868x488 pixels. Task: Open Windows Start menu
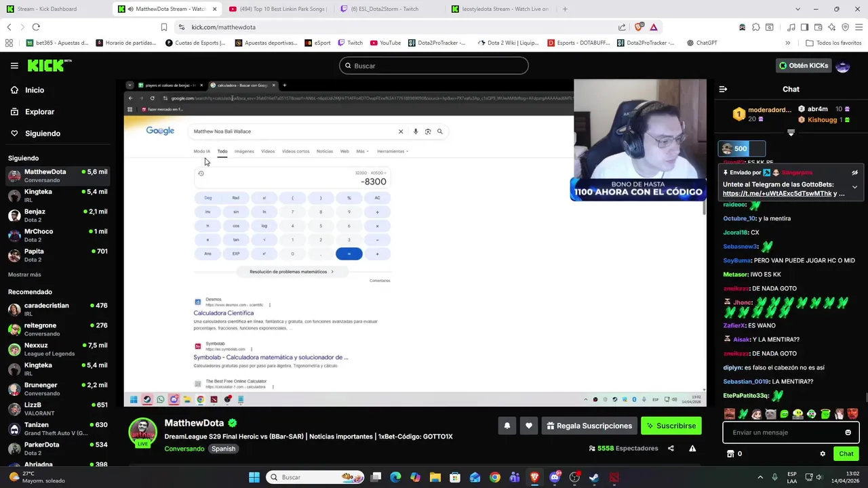tap(254, 477)
